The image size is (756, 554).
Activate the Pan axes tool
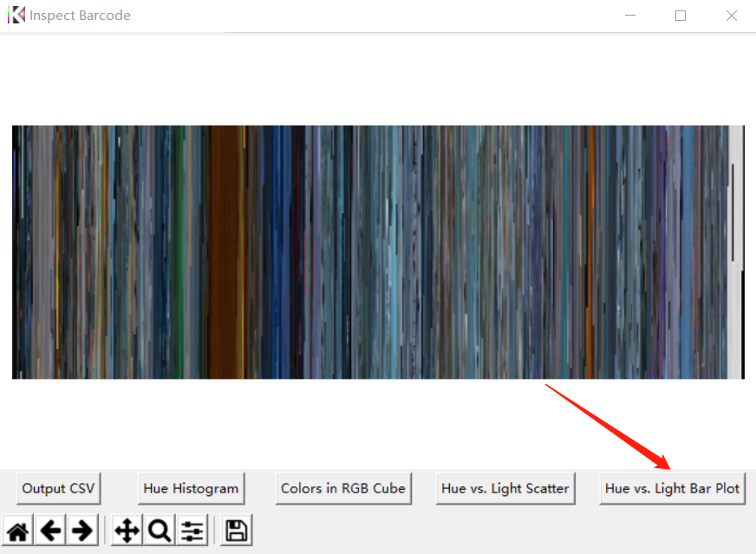[x=127, y=531]
